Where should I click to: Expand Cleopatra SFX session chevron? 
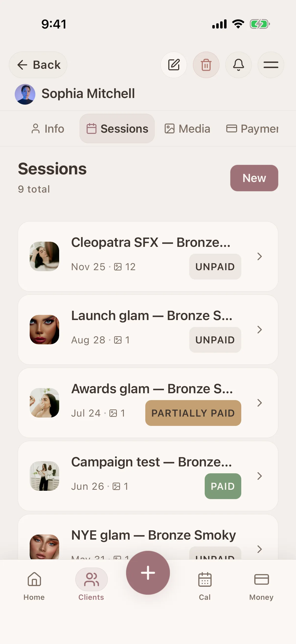click(259, 256)
